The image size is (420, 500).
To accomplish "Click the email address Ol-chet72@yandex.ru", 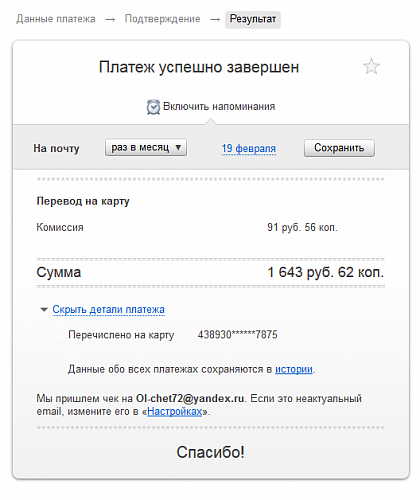I will [x=190, y=398].
